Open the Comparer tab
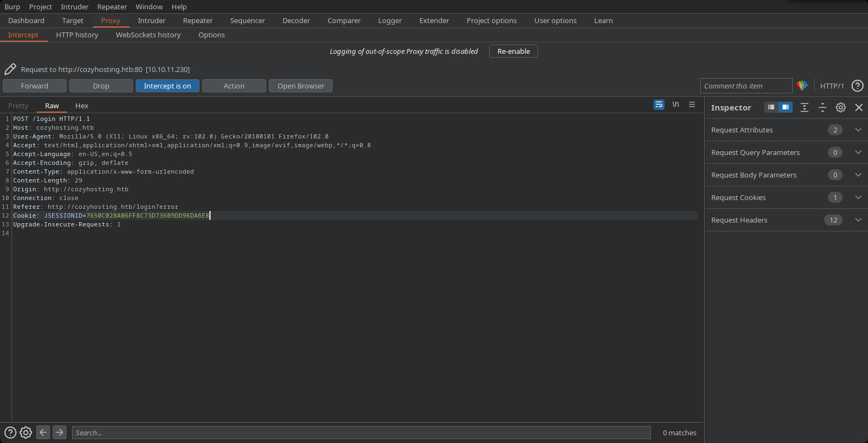Viewport: 868px width, 443px height. tap(344, 20)
